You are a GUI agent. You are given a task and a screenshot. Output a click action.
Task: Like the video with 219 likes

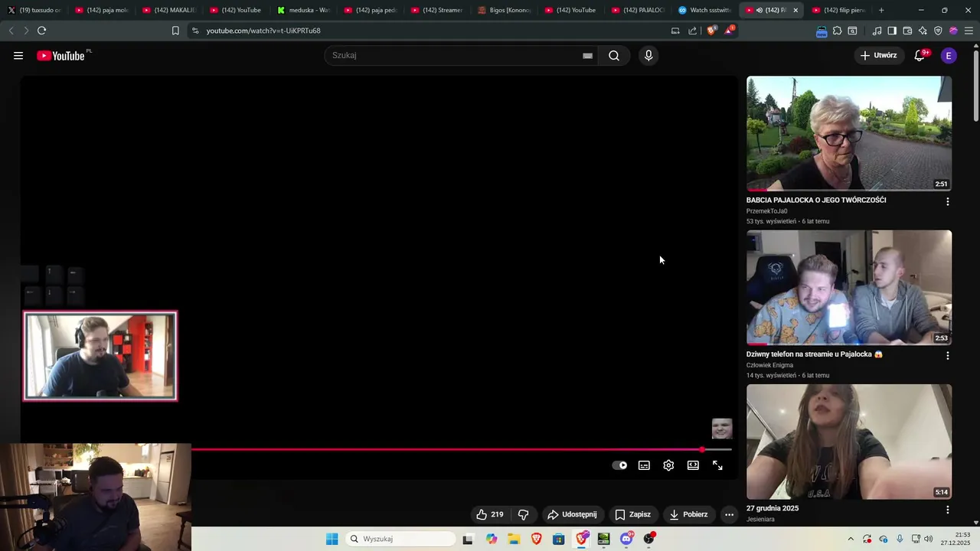coord(489,514)
